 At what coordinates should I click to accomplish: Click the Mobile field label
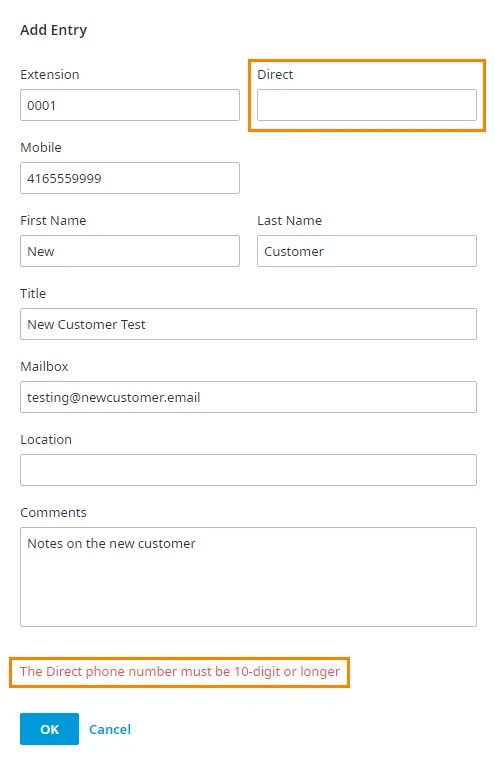[41, 147]
